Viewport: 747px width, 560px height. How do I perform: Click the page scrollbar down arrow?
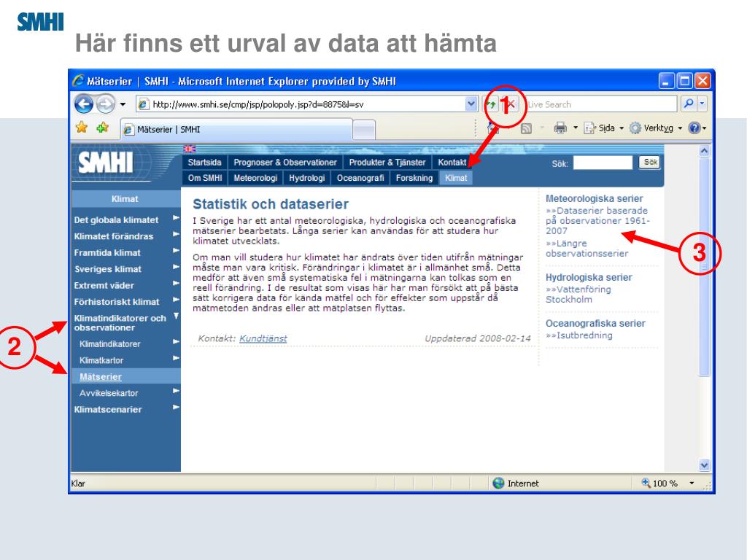coord(704,465)
